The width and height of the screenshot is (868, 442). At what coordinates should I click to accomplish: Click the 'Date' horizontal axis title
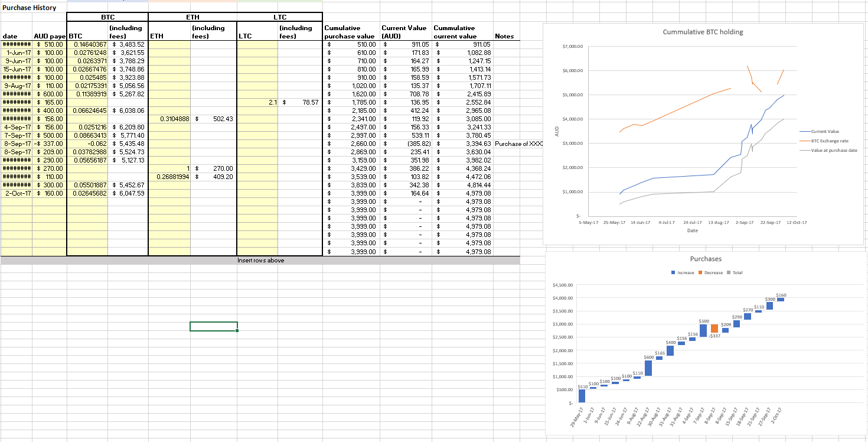pyautogui.click(x=693, y=230)
